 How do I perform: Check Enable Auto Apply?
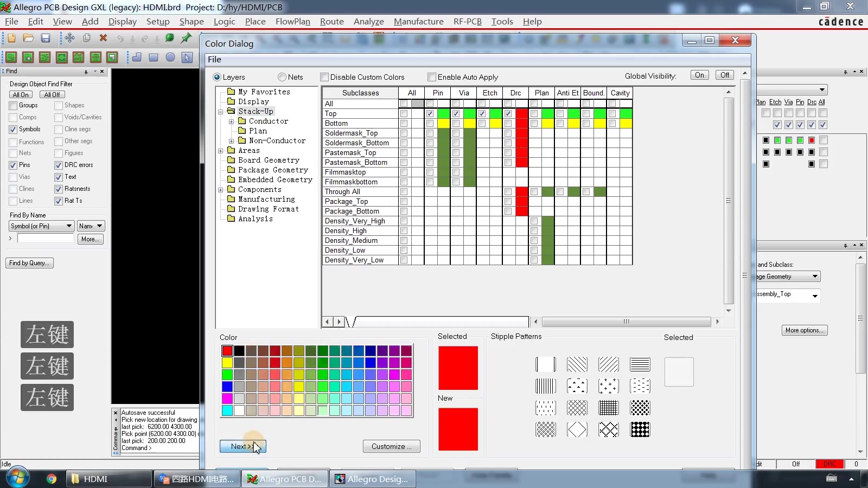point(432,77)
